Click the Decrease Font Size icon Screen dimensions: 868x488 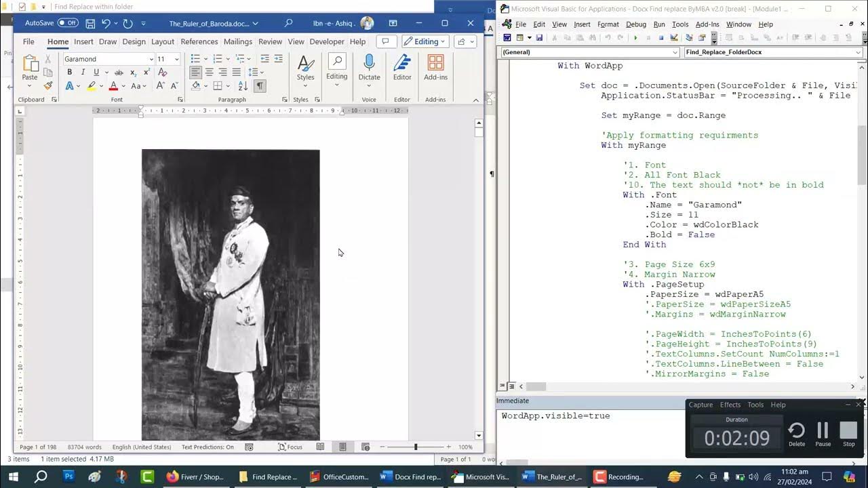point(174,86)
